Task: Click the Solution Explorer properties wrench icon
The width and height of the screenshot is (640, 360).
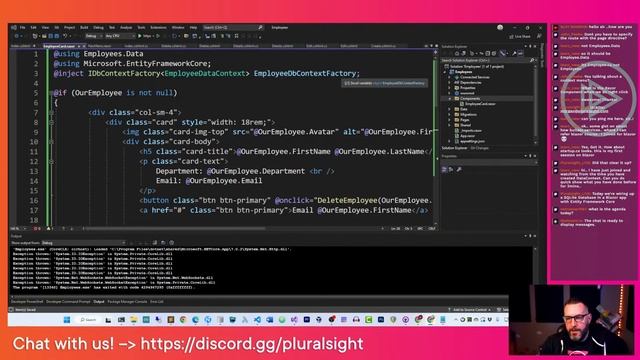Action: (514, 53)
